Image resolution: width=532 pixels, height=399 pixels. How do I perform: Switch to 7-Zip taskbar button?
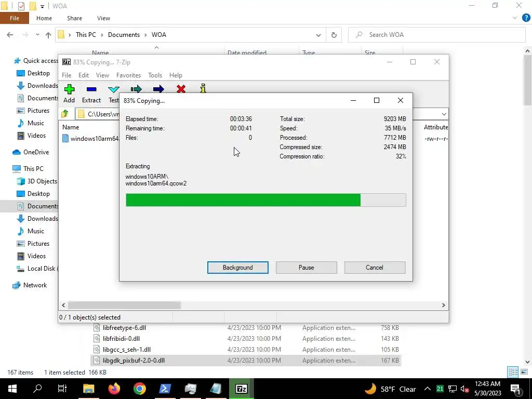[x=241, y=389]
